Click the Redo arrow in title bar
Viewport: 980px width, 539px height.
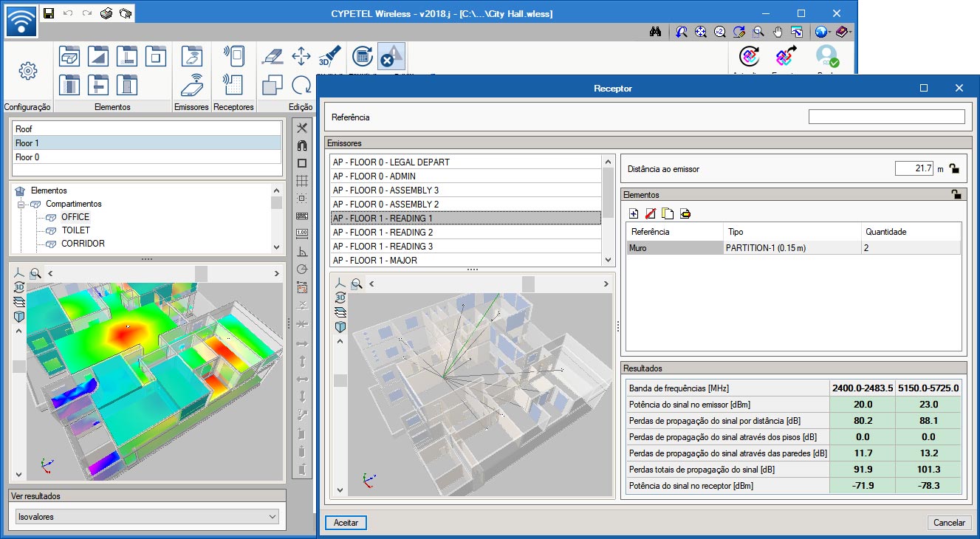87,13
